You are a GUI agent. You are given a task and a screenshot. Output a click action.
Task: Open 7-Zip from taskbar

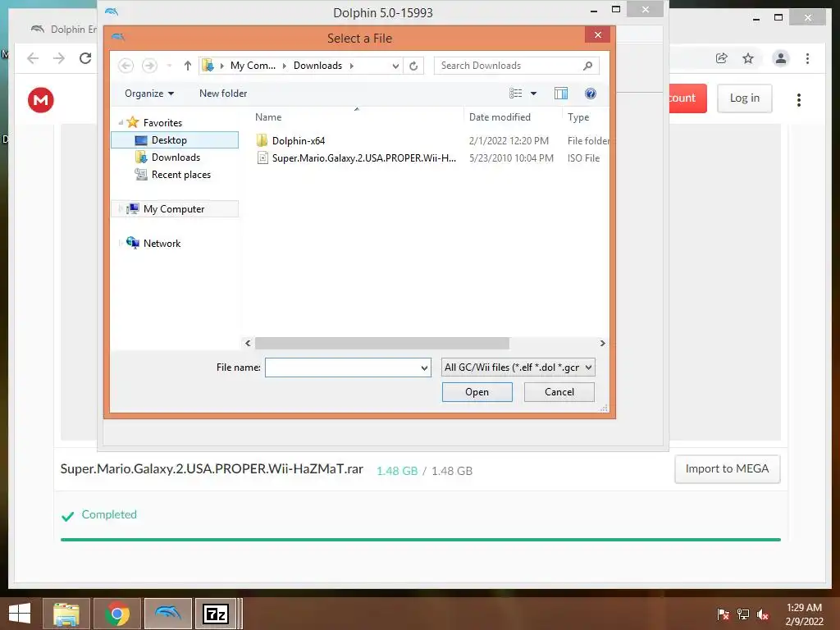216,614
